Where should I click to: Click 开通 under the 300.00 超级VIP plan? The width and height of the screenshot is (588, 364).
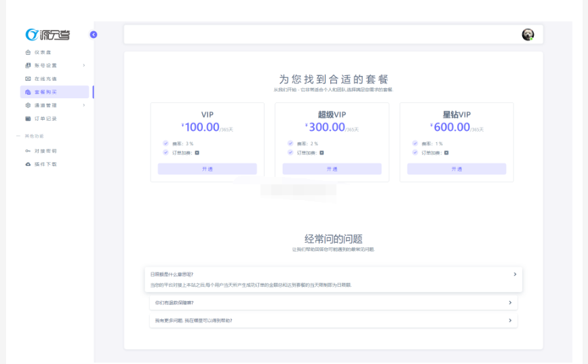click(332, 169)
